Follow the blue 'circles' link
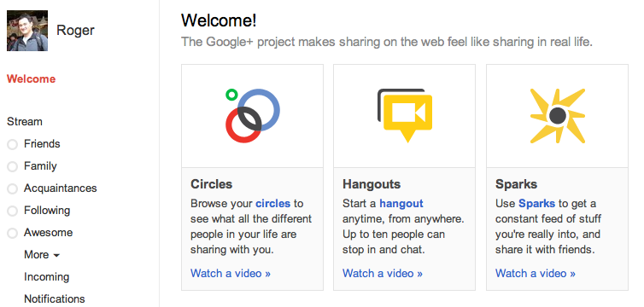644x307 pixels. coord(272,203)
